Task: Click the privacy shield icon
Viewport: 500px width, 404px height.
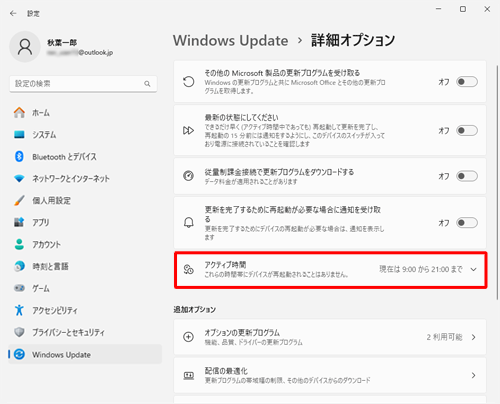Action: tap(19, 332)
